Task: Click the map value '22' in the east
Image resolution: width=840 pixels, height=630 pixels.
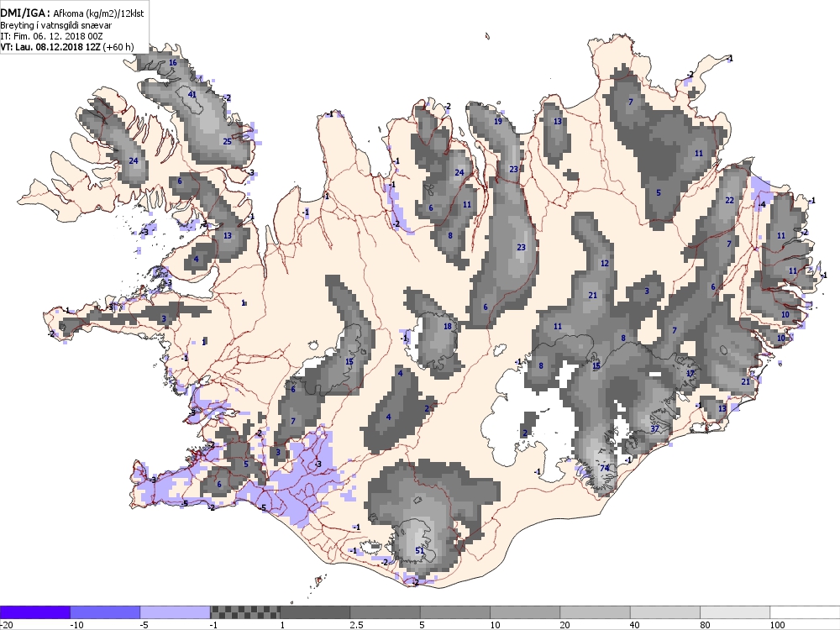Action: pyautogui.click(x=730, y=201)
